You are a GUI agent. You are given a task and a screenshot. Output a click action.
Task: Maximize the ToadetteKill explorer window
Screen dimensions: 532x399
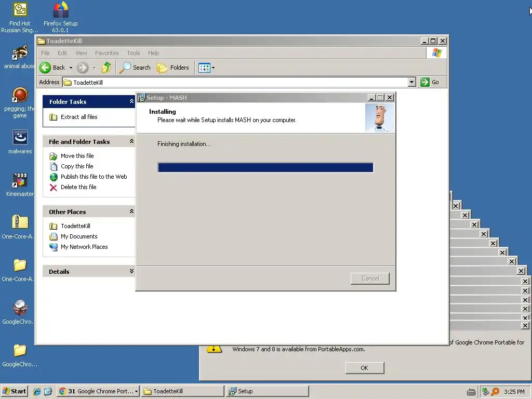coord(433,41)
